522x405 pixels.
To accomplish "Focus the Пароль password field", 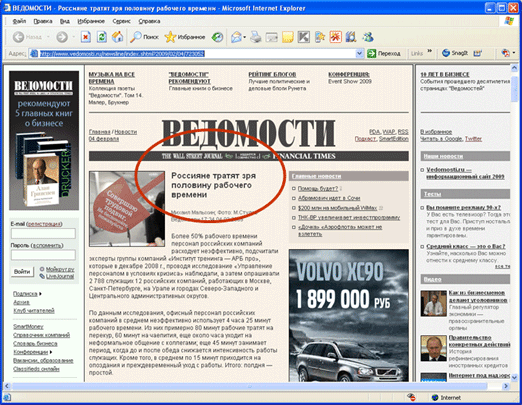I will pyautogui.click(x=43, y=255).
